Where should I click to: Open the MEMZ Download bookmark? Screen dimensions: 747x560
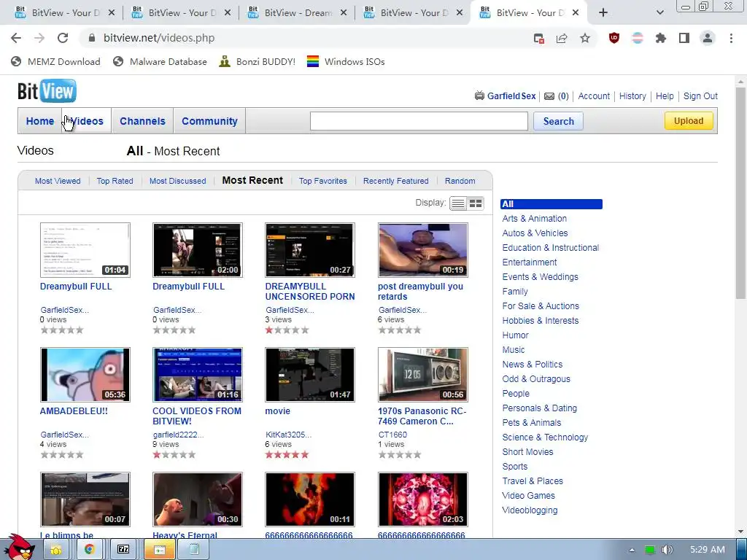click(x=55, y=61)
